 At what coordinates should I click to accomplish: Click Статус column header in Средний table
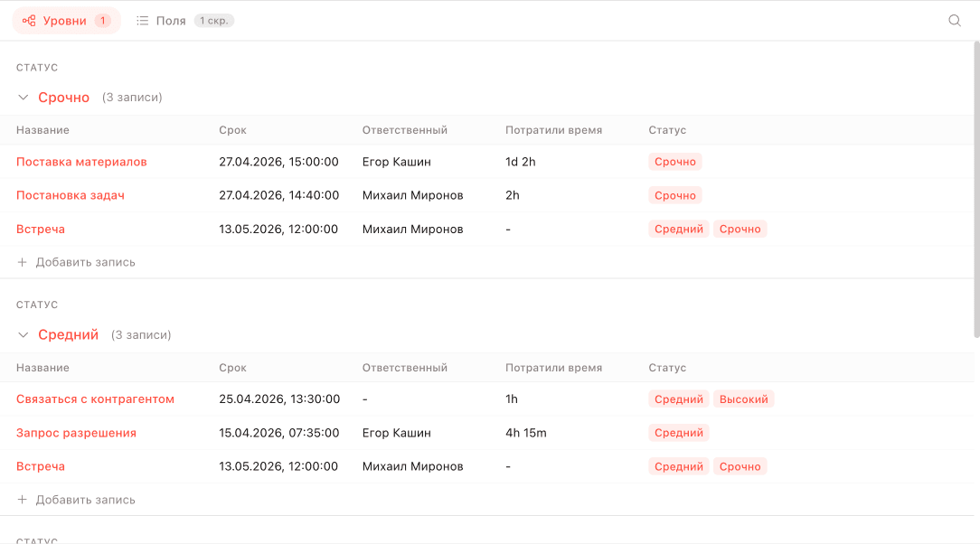click(x=667, y=368)
